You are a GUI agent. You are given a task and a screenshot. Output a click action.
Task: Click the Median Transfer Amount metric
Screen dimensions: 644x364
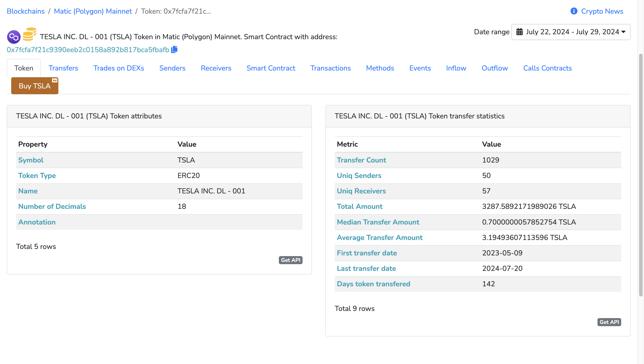378,222
